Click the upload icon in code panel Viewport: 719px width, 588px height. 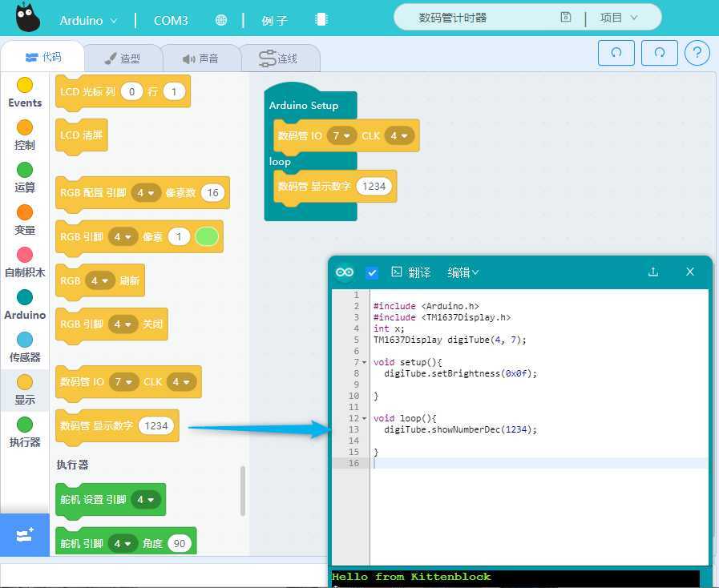click(653, 272)
